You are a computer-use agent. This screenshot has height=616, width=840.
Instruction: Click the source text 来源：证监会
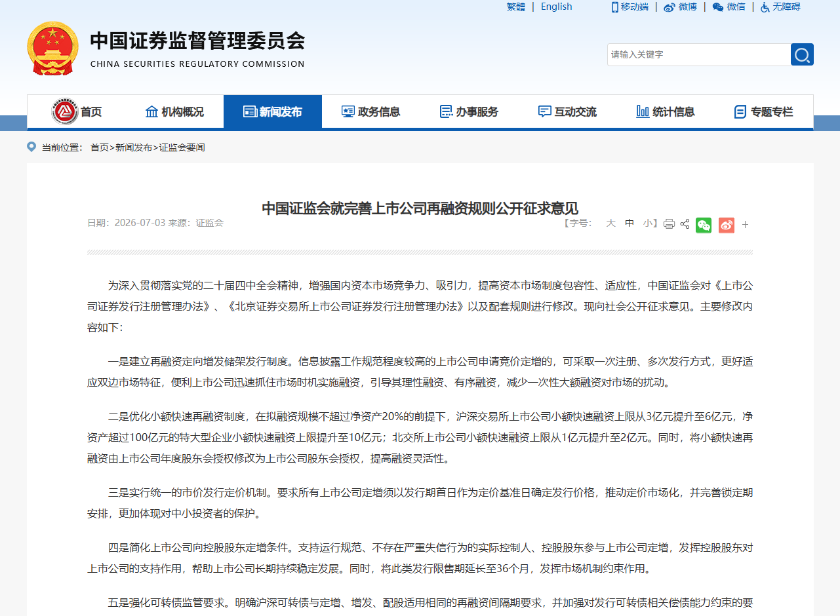(x=196, y=223)
